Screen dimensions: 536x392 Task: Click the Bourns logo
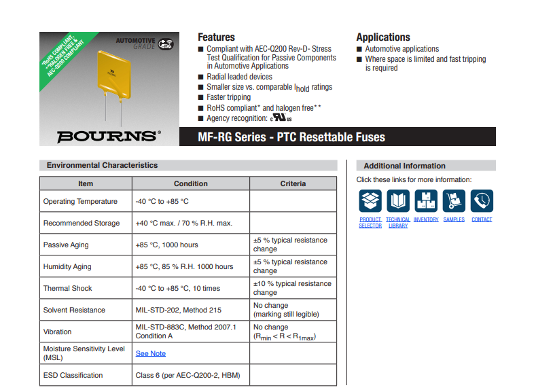point(109,136)
